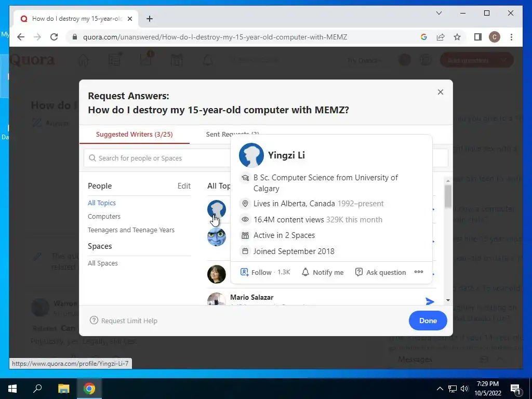Click the blue cartoon face avatar
The width and height of the screenshot is (532, 399).
217,237
